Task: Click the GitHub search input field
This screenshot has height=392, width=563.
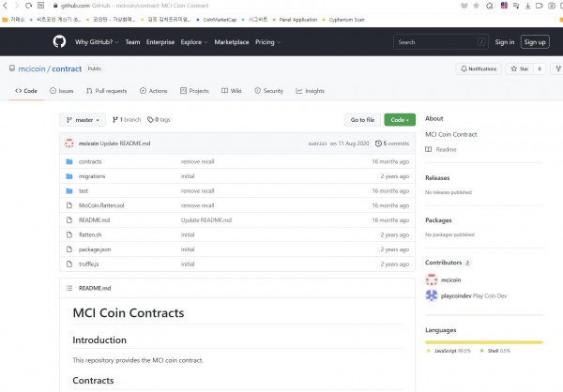Action: point(441,42)
